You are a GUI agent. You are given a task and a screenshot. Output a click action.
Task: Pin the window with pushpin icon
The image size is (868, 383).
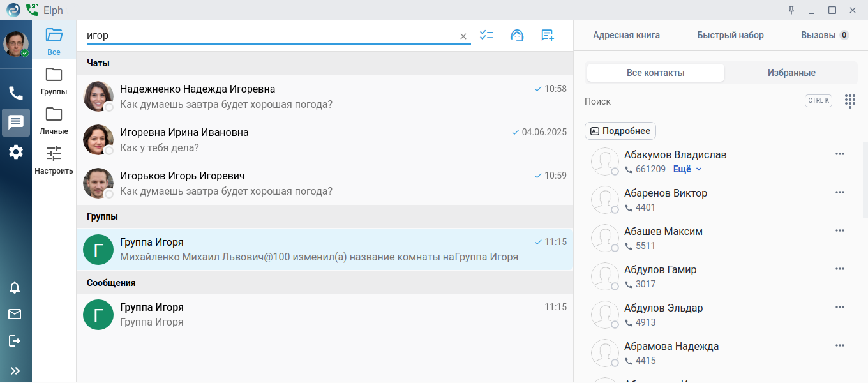point(791,10)
